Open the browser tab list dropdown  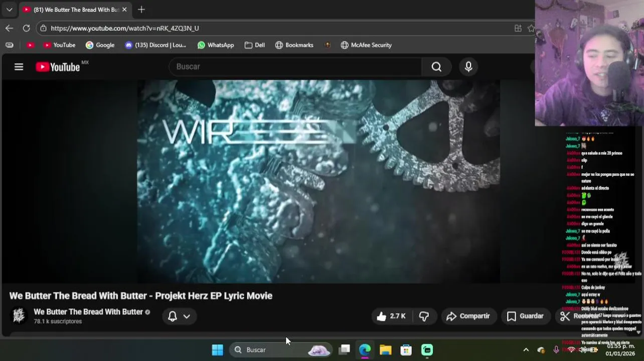9,10
